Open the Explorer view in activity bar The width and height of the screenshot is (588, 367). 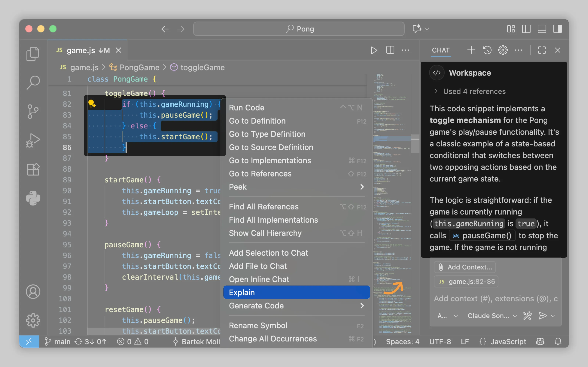pyautogui.click(x=33, y=54)
